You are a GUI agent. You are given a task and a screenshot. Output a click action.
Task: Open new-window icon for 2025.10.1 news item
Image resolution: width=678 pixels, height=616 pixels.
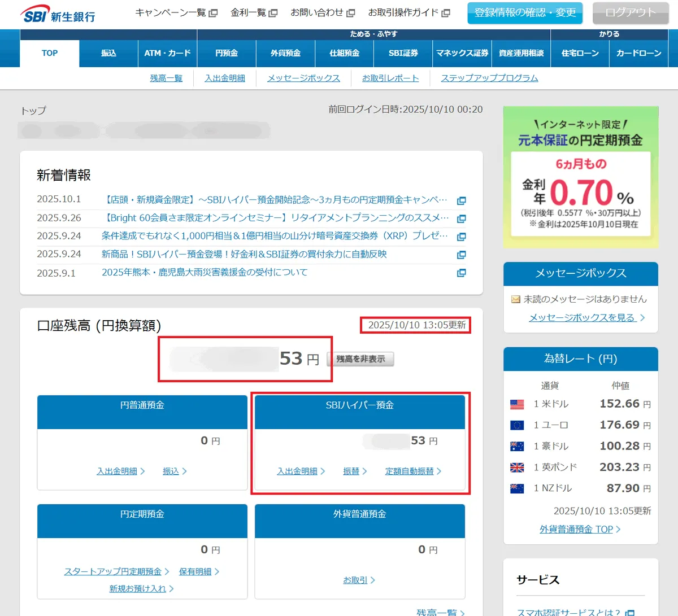461,200
